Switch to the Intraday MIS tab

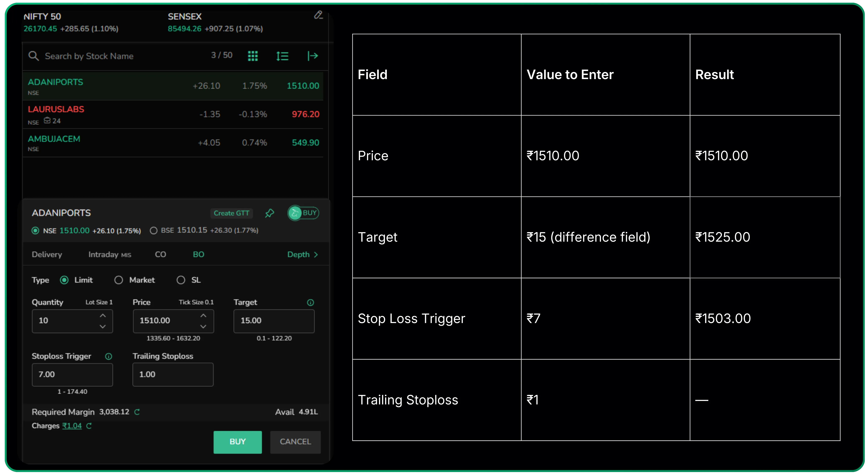click(110, 255)
